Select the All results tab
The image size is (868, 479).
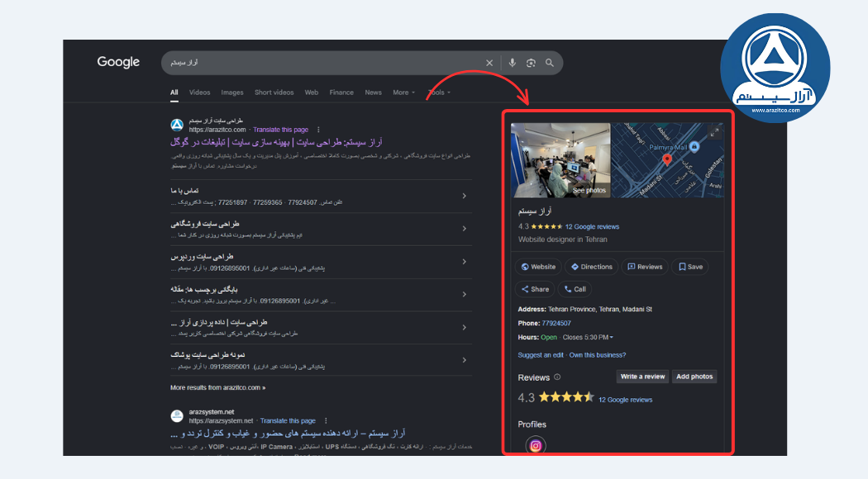tap(174, 92)
